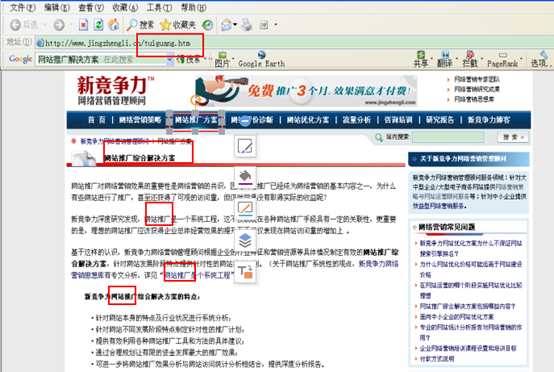The width and height of the screenshot is (554, 372).
Task: Click the blue minus circle icon
Action: tap(245, 121)
